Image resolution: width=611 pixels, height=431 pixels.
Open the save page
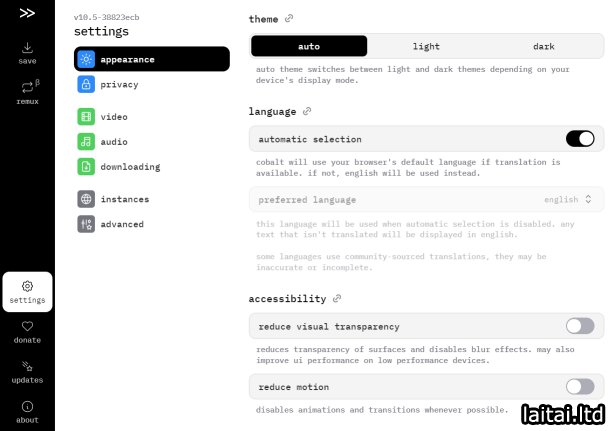(x=27, y=52)
